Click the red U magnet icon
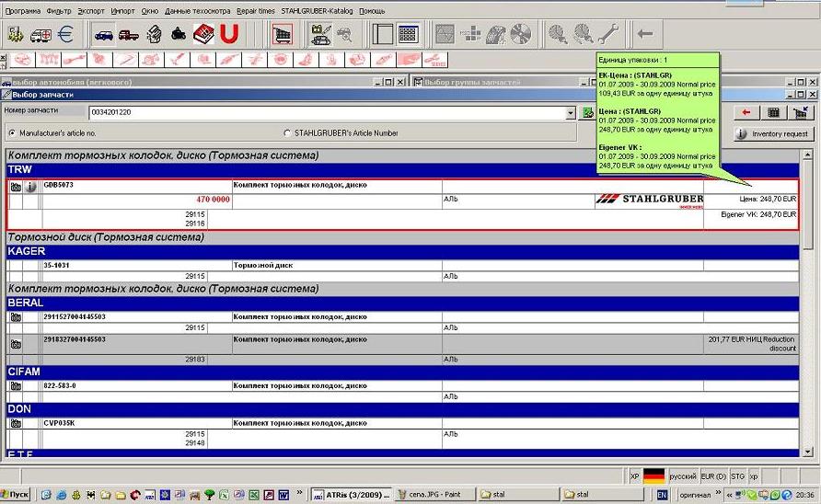The image size is (821, 504). point(229,35)
